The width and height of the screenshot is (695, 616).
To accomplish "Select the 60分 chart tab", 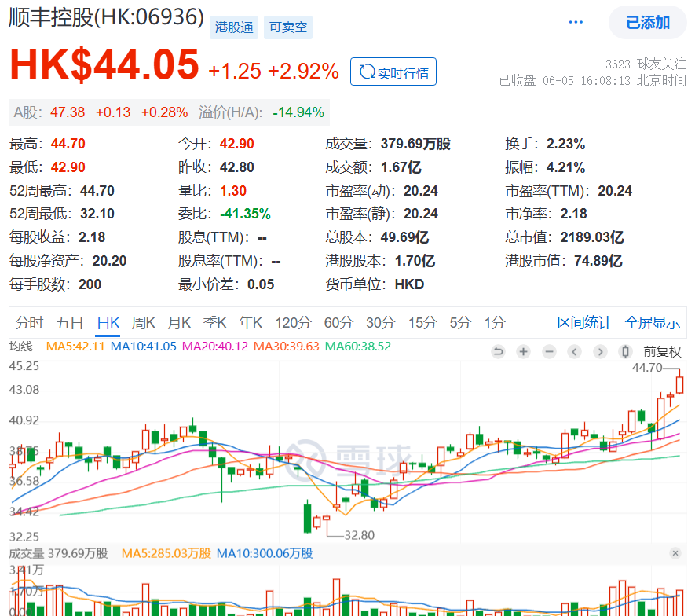I will (x=338, y=323).
